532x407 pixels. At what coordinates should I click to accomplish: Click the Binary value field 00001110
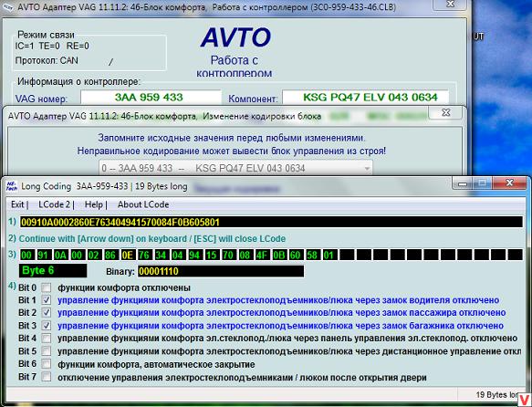coord(221,271)
